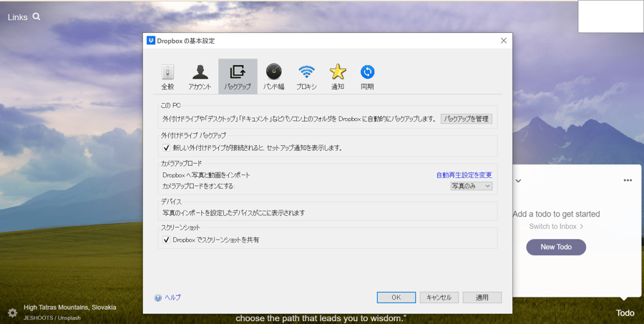644x324 pixels.
Task: Select the バックアップ tab
Action: pos(238,77)
